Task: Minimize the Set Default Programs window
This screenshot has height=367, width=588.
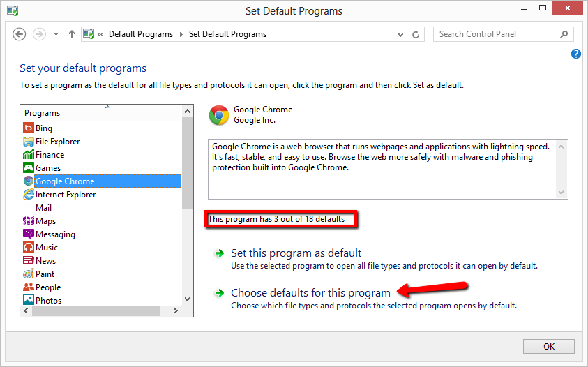Action: coord(524,9)
